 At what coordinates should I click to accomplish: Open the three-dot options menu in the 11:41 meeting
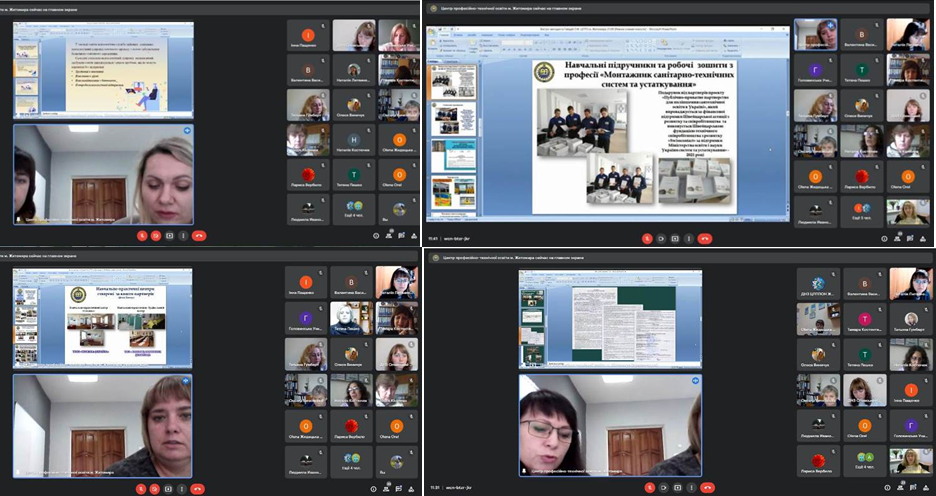point(690,239)
